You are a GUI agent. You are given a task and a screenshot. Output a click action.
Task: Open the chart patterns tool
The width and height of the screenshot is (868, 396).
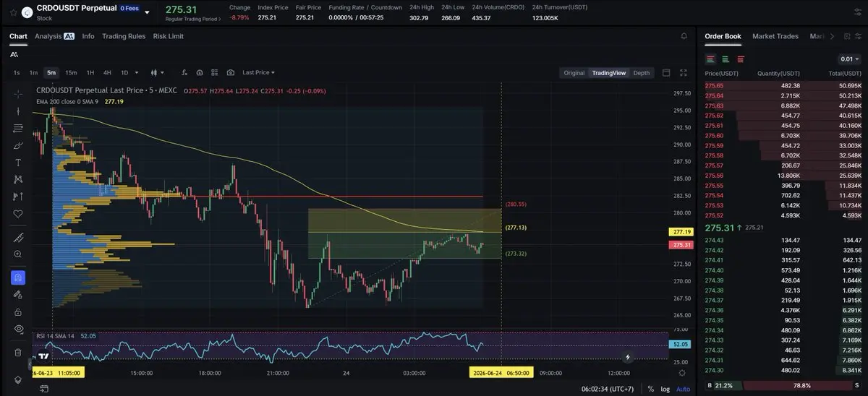(18, 179)
